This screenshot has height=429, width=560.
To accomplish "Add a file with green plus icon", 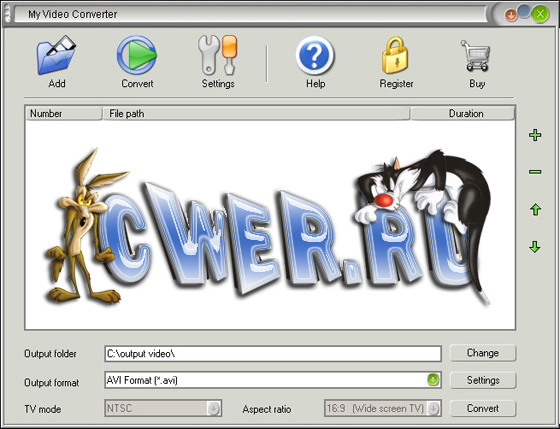I will 535,135.
